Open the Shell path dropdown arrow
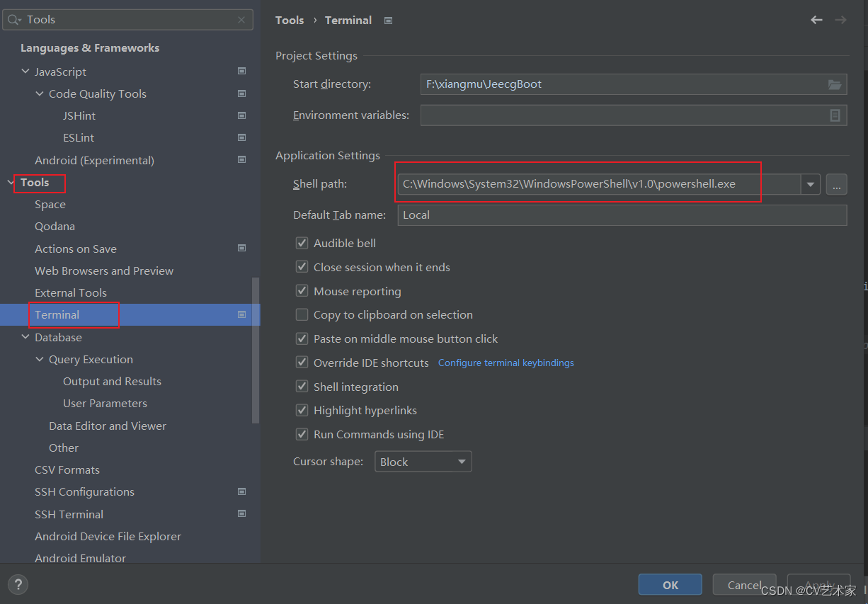The width and height of the screenshot is (868, 604). (x=810, y=184)
